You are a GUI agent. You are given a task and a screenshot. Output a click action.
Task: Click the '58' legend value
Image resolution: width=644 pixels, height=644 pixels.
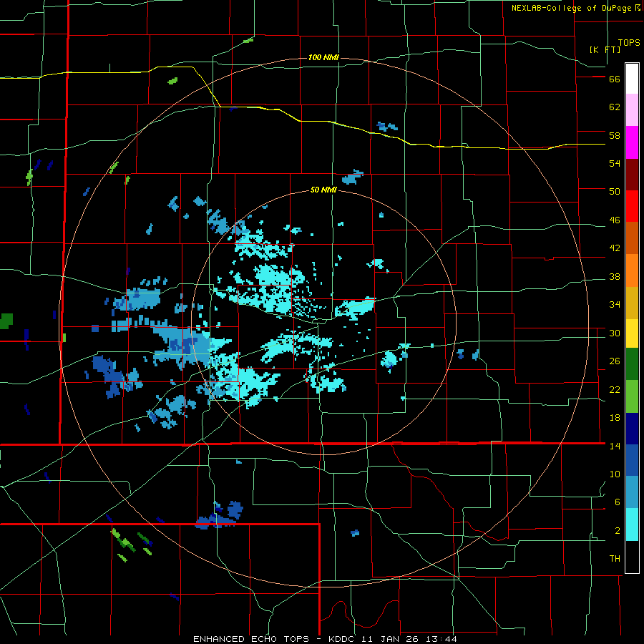[x=615, y=135]
